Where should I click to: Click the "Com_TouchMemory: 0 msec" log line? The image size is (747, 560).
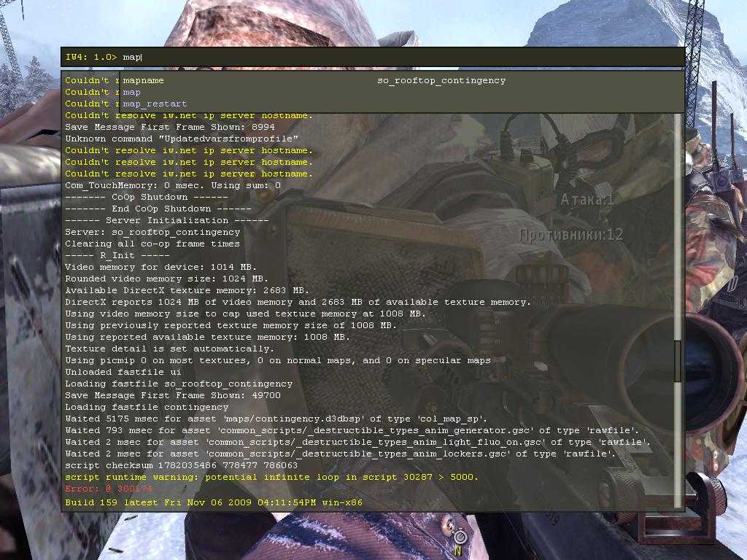click(173, 185)
